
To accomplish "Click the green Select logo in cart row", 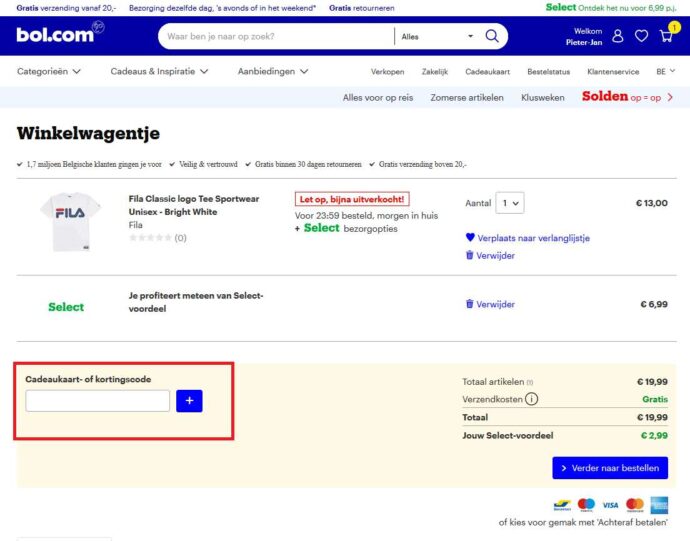I will tap(66, 307).
